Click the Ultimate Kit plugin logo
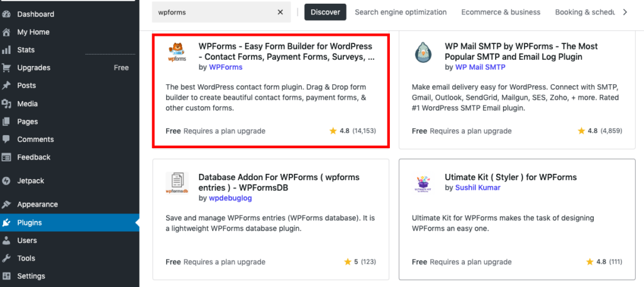Image resolution: width=644 pixels, height=287 pixels. tap(423, 183)
